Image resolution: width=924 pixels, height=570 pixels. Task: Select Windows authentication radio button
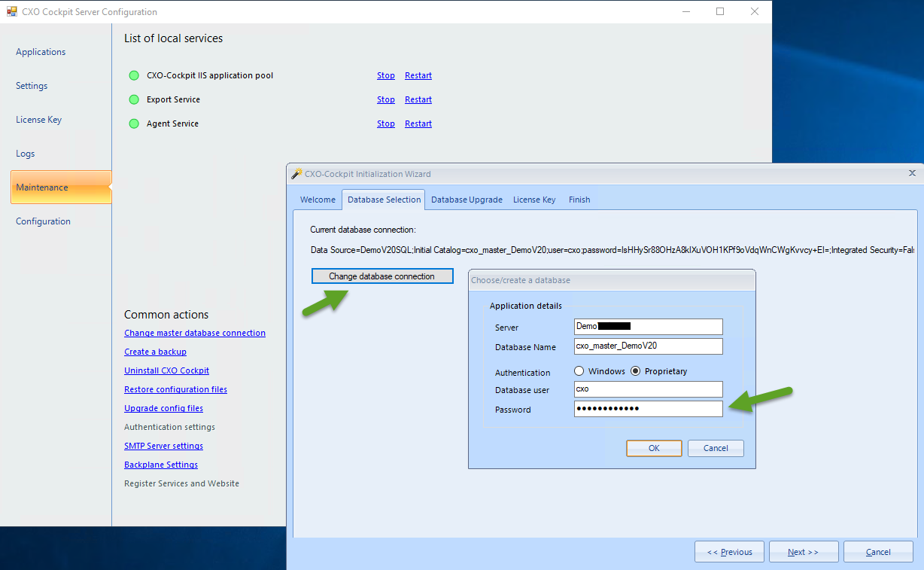[579, 371]
